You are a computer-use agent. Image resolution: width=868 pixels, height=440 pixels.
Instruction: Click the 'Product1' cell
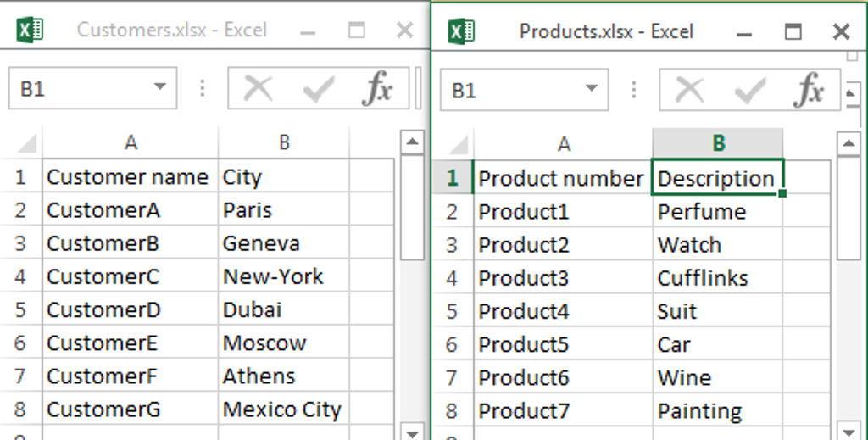(x=564, y=211)
